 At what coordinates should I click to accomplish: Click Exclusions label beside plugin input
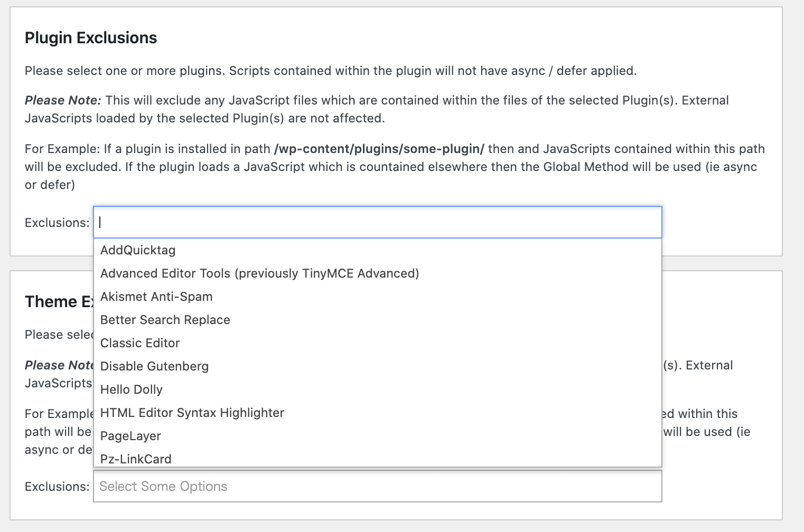click(57, 223)
